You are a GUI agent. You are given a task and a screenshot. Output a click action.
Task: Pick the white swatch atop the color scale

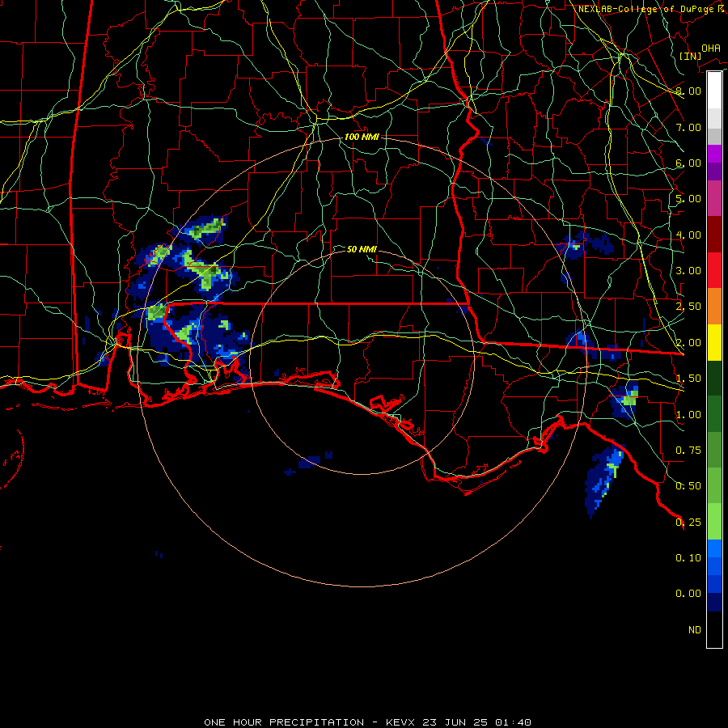714,91
